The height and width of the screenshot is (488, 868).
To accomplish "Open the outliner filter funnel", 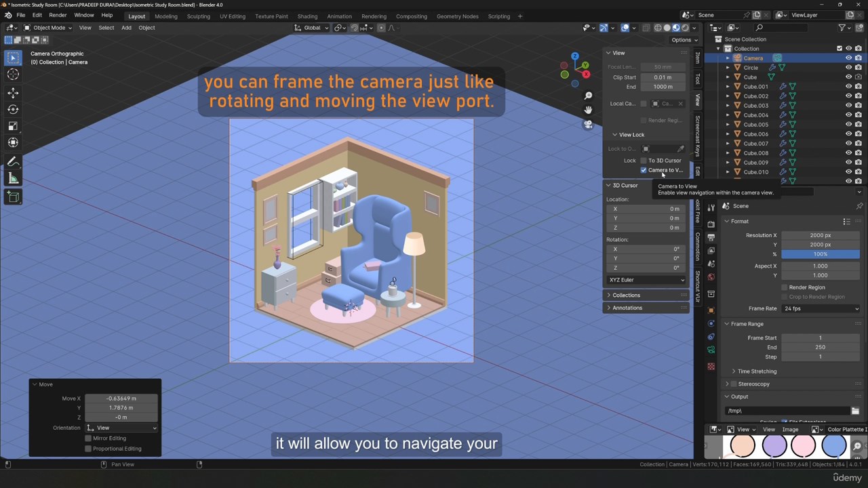I will click(842, 28).
